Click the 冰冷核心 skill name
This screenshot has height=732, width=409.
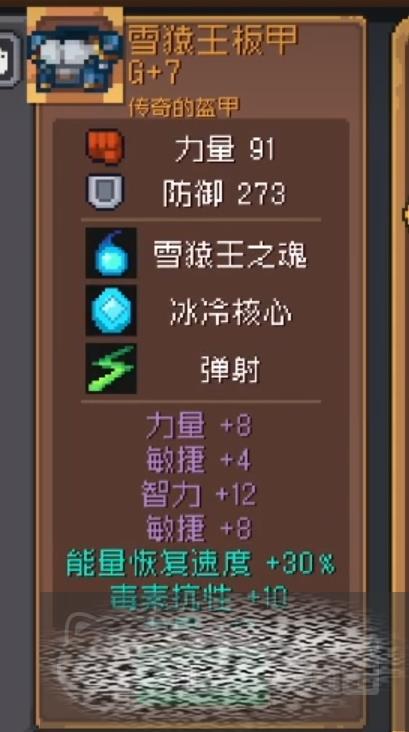pos(231,314)
